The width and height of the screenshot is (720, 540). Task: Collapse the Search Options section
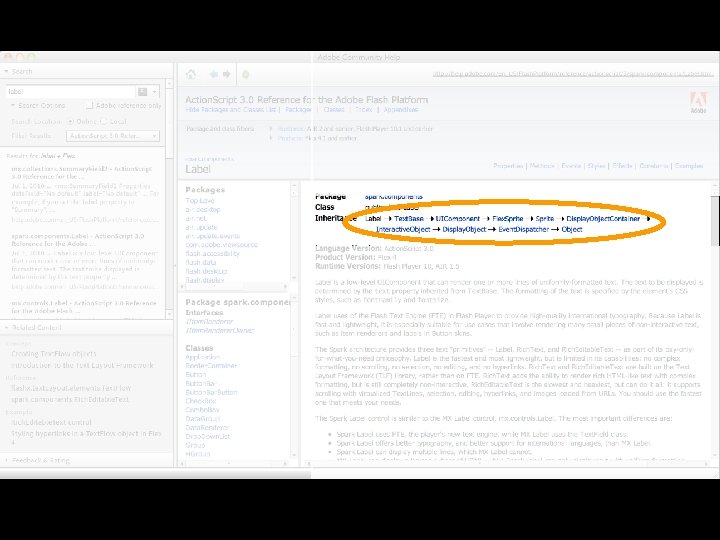(x=13, y=106)
